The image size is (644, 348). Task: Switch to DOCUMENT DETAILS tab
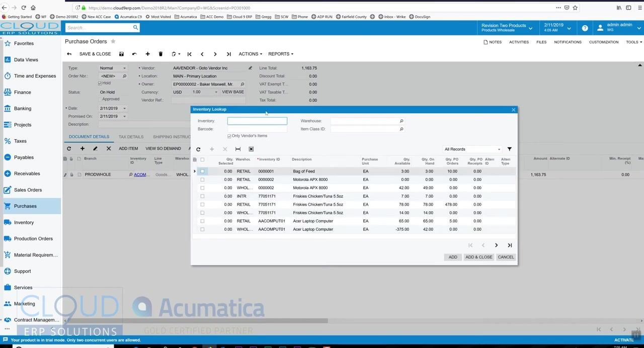click(89, 137)
